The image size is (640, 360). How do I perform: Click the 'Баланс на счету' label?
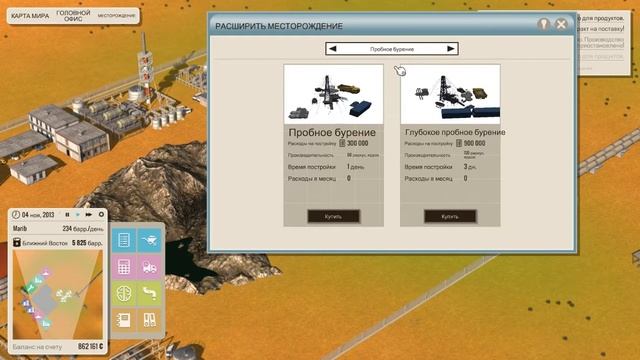click(37, 347)
